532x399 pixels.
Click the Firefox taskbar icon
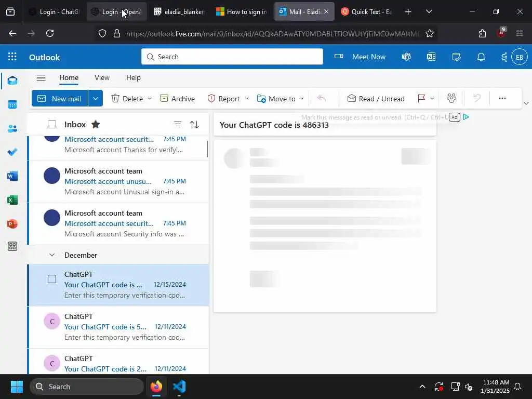(156, 387)
